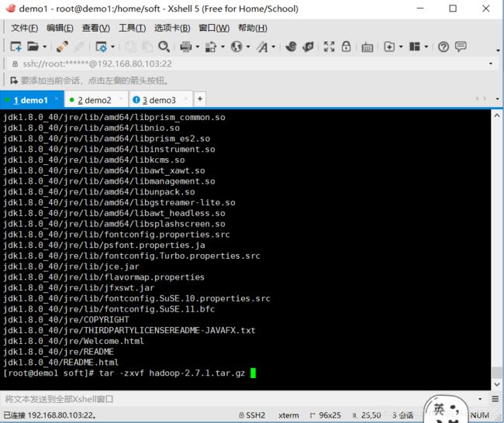Click the SSH2 status bar entry

[252, 415]
